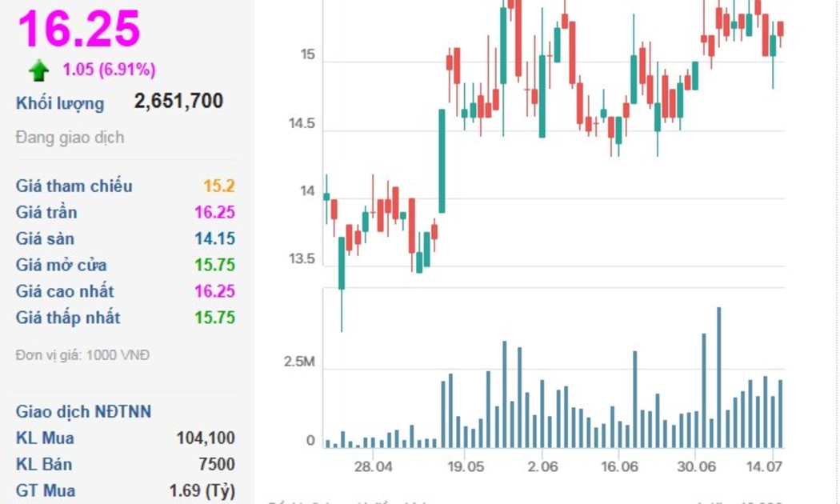Select the Giá tham chiếu row label

pyautogui.click(x=74, y=186)
